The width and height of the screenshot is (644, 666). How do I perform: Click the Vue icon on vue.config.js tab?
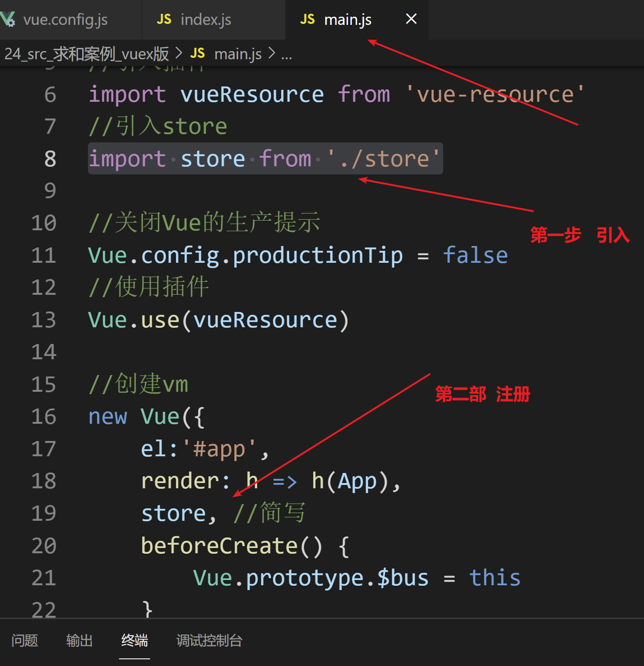pos(8,20)
